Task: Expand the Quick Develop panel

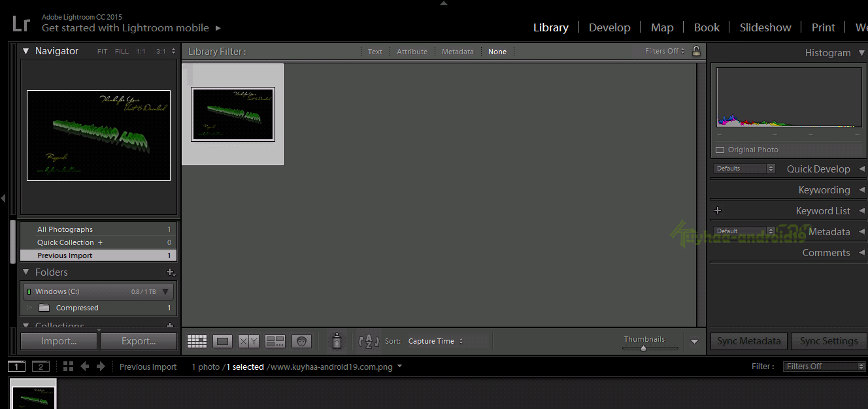Action: coord(862,169)
